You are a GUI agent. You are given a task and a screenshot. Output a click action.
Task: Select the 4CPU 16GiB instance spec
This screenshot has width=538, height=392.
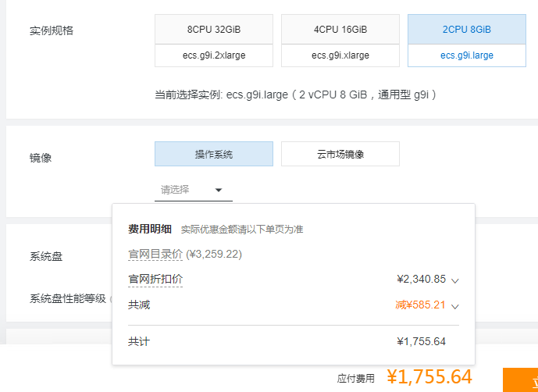(x=340, y=30)
